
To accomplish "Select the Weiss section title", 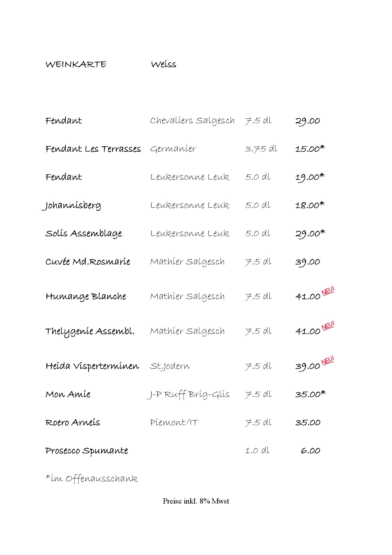I will click(164, 64).
